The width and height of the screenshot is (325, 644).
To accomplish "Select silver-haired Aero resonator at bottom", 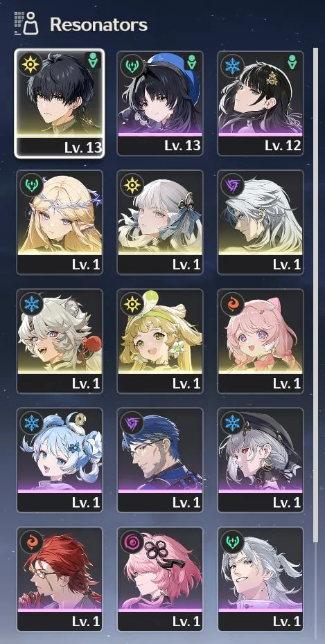I will (261, 579).
